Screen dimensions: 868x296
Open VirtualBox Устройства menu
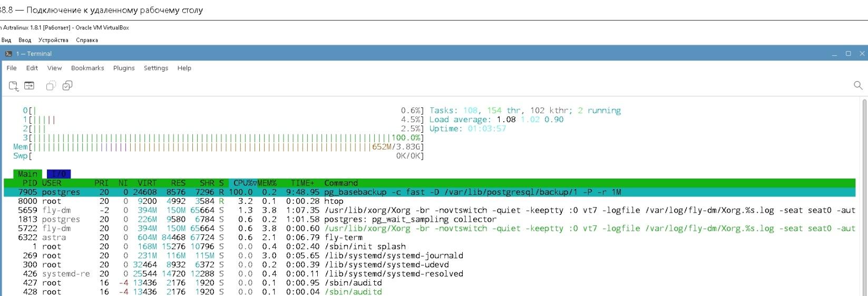[x=53, y=40]
